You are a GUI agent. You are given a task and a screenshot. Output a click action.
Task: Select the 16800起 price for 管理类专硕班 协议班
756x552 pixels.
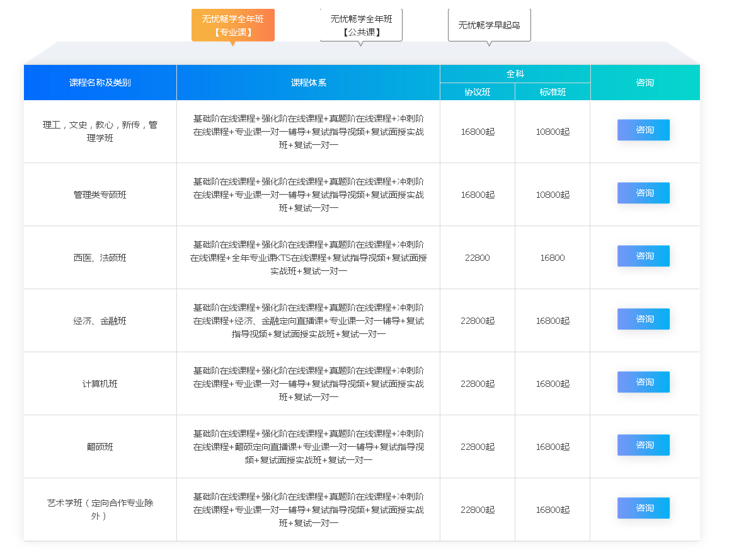(x=477, y=195)
